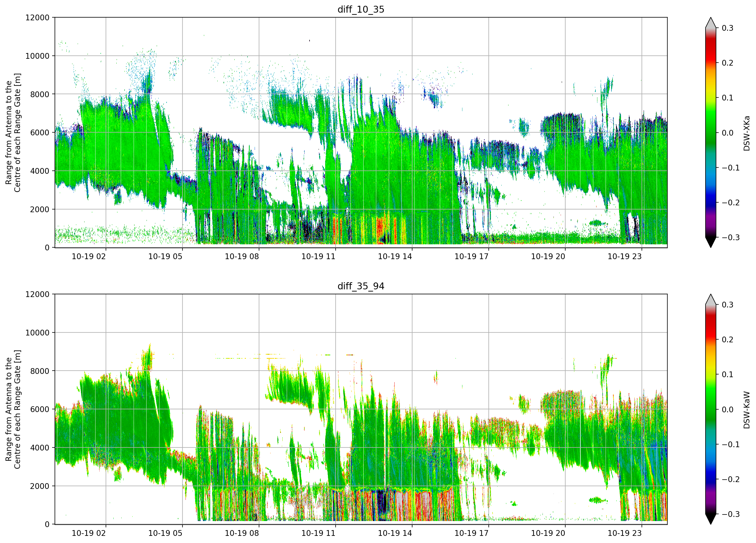Screen dimensions: 756x543
Task: Click the 6000 y-tick on diff_35_94 plot
Action: tap(40, 409)
